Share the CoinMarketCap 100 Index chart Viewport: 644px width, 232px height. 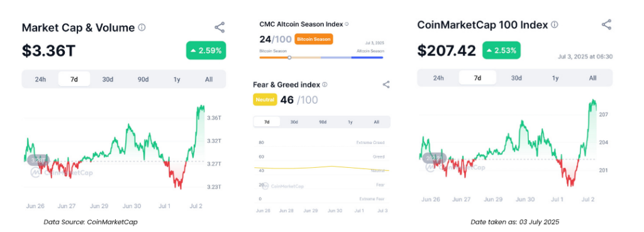coord(606,25)
